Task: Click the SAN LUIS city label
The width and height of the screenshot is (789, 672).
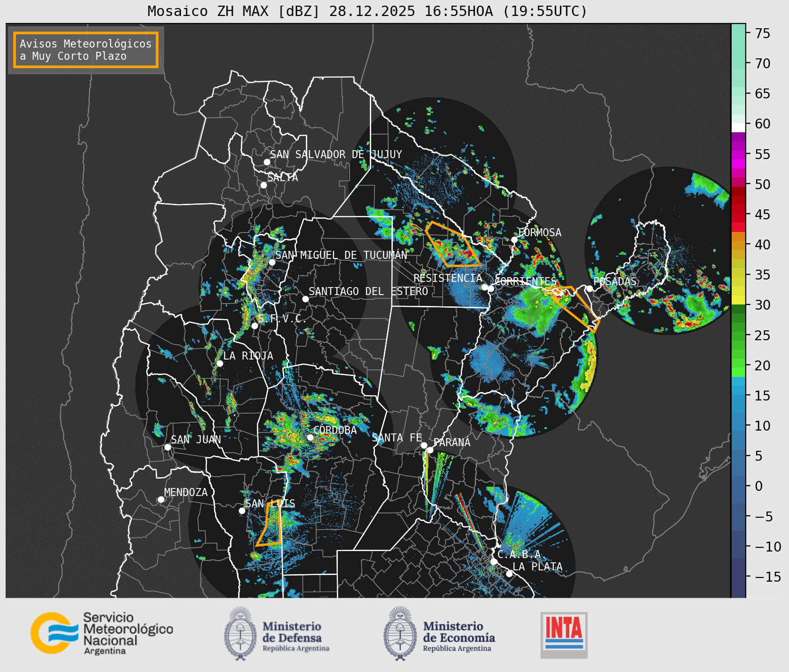Action: pos(270,504)
